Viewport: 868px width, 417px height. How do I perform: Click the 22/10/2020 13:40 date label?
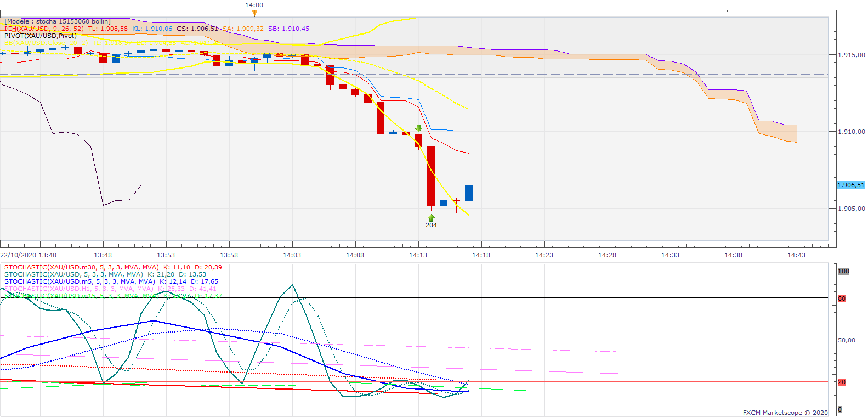point(28,255)
